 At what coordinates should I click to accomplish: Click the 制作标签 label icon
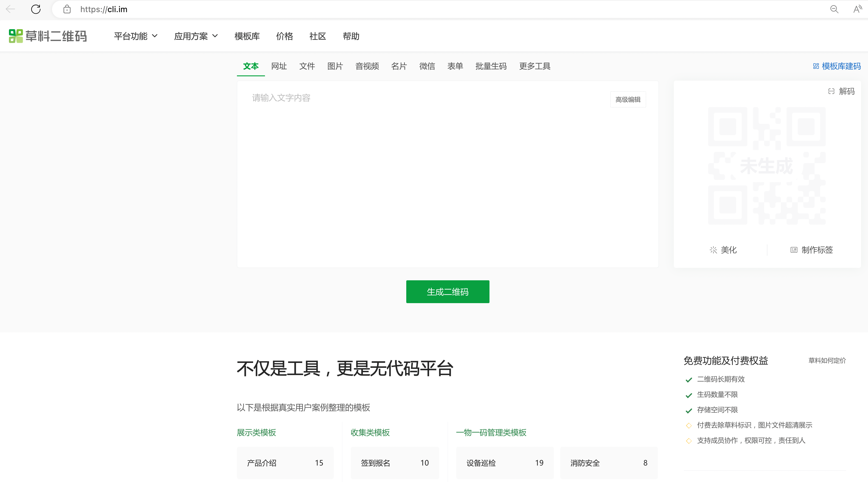[x=793, y=250]
